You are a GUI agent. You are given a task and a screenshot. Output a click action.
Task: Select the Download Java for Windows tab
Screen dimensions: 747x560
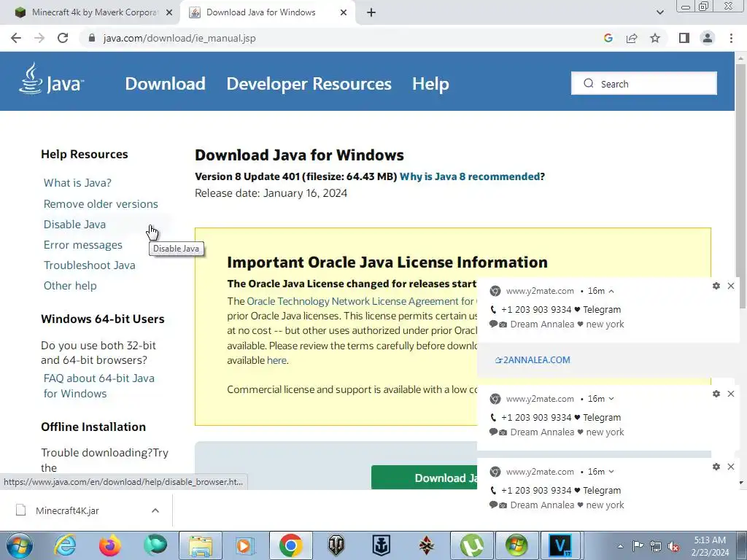(267, 13)
